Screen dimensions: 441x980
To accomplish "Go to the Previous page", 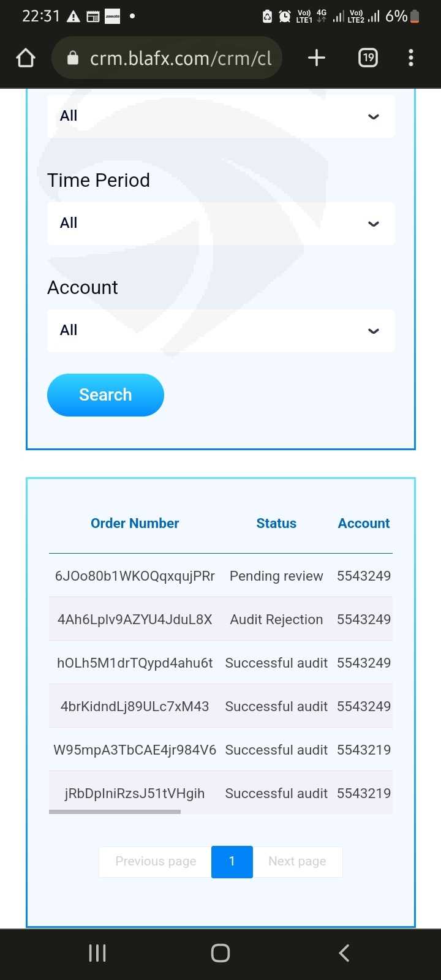I will (156, 862).
